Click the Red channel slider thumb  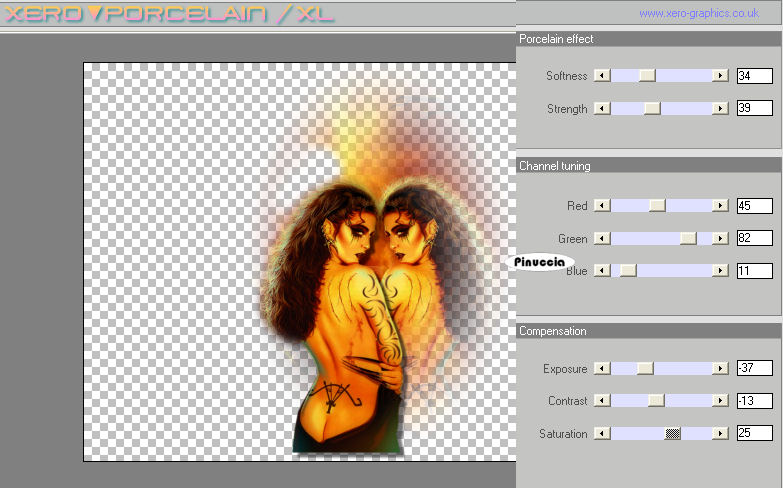[657, 205]
